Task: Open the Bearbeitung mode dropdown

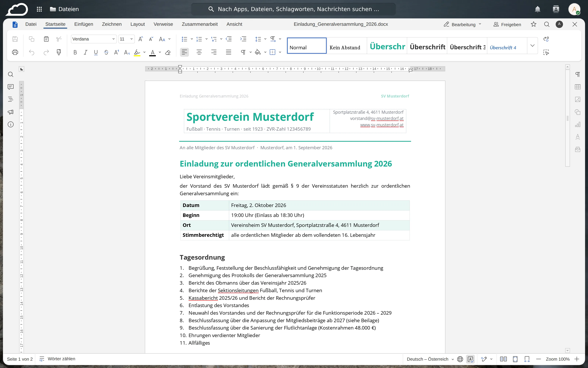Action: pyautogui.click(x=462, y=24)
